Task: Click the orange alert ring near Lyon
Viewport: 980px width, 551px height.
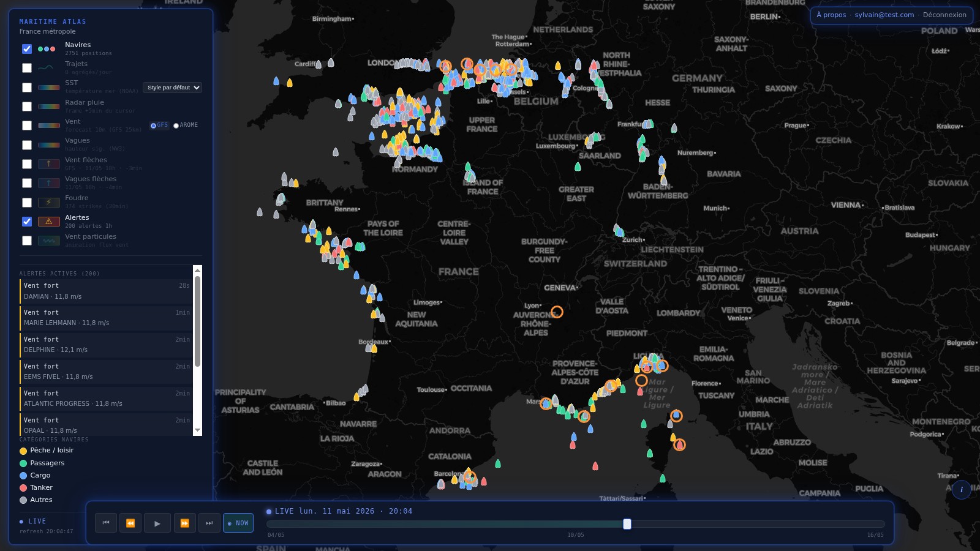Action: pos(557,312)
